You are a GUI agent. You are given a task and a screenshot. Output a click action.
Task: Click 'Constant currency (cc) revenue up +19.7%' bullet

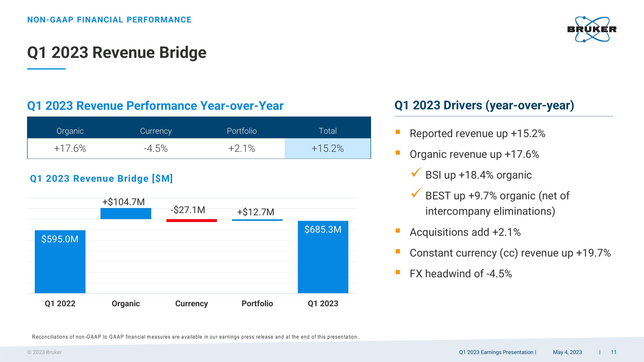[x=510, y=253]
